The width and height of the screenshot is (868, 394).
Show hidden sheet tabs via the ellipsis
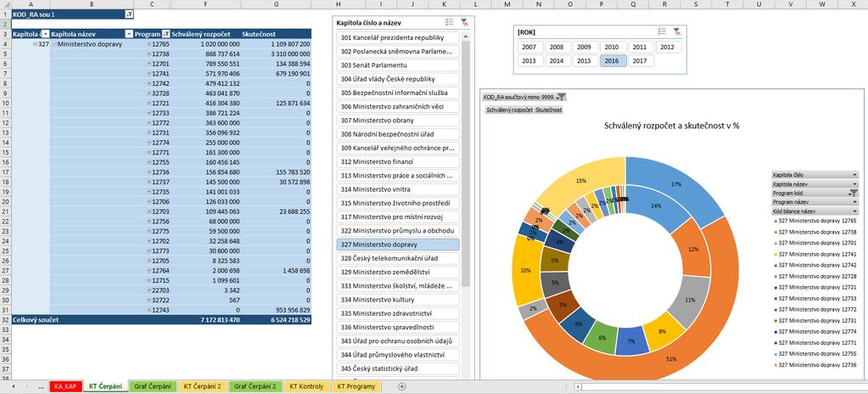tap(42, 386)
